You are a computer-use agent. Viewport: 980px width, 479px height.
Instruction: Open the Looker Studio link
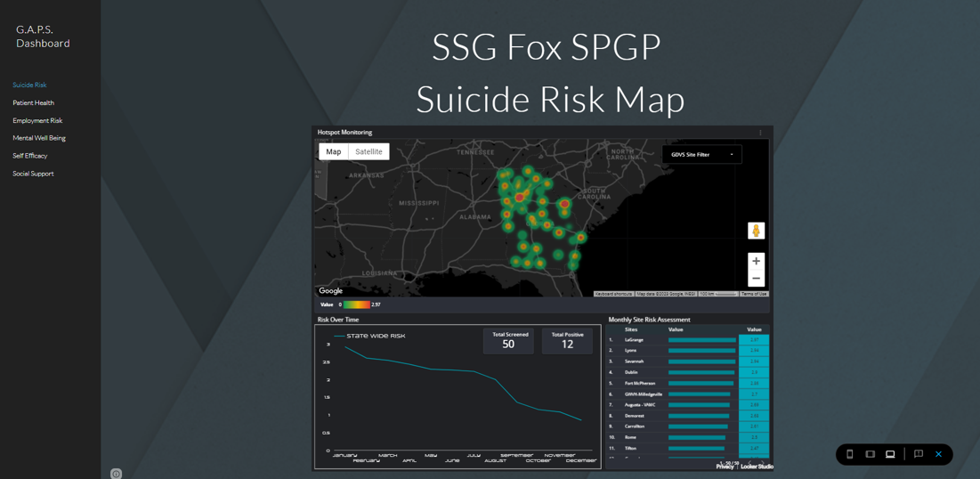[x=757, y=467]
